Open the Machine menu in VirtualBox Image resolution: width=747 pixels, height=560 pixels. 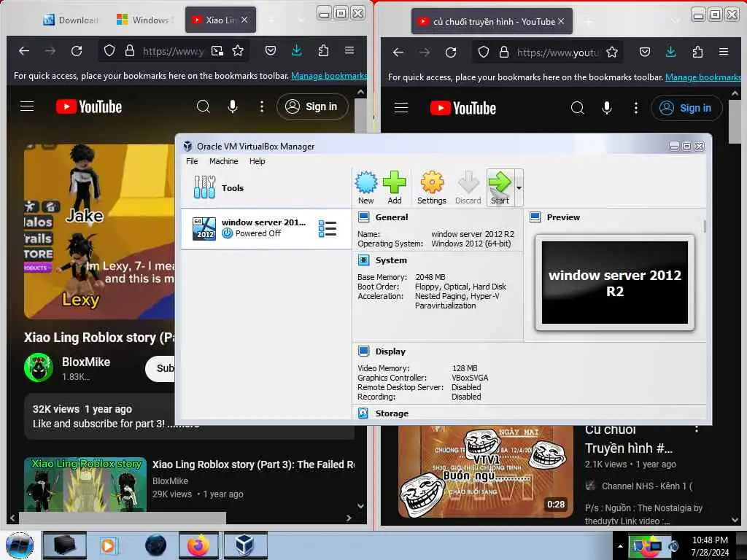223,161
